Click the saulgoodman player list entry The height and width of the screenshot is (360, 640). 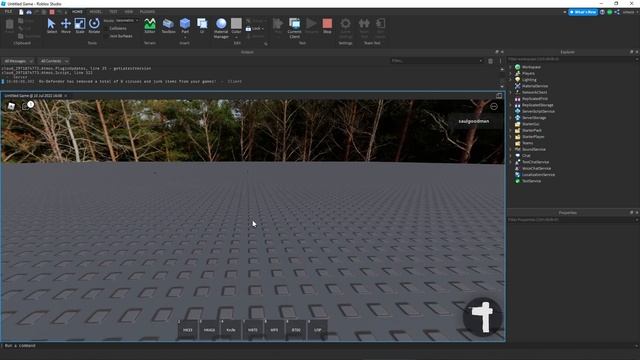[473, 121]
